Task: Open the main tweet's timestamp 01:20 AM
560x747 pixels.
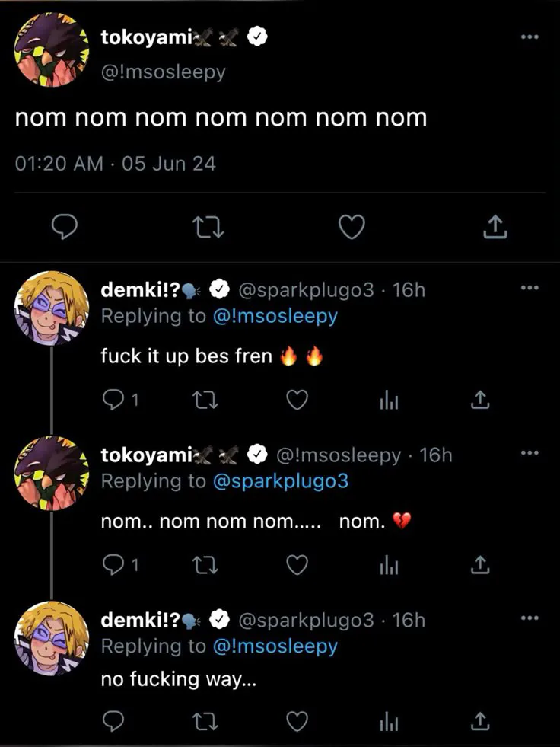Action: [59, 163]
